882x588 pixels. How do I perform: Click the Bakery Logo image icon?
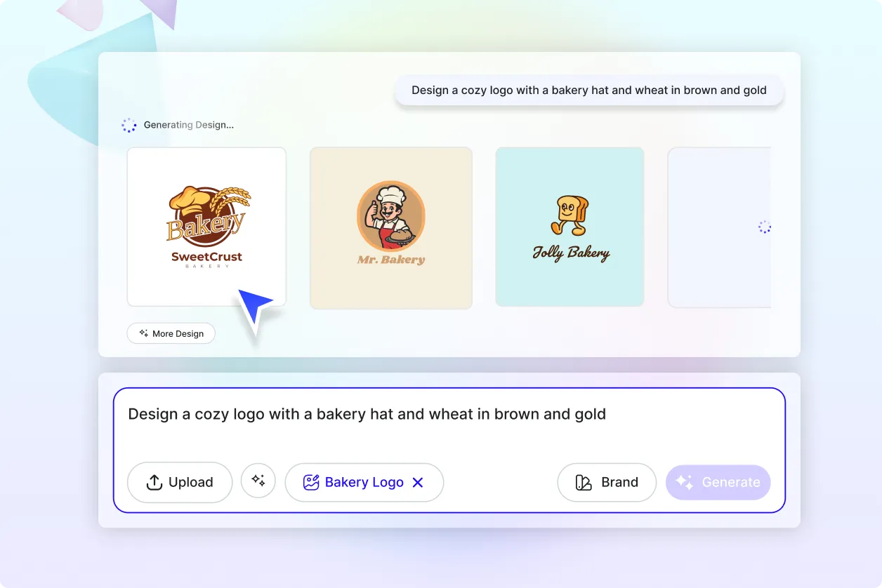(311, 482)
